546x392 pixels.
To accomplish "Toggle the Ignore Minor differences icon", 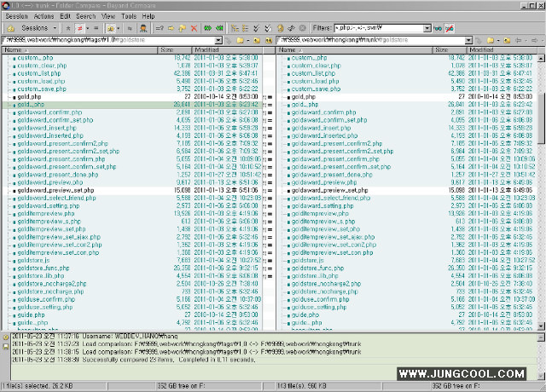I will (130, 28).
